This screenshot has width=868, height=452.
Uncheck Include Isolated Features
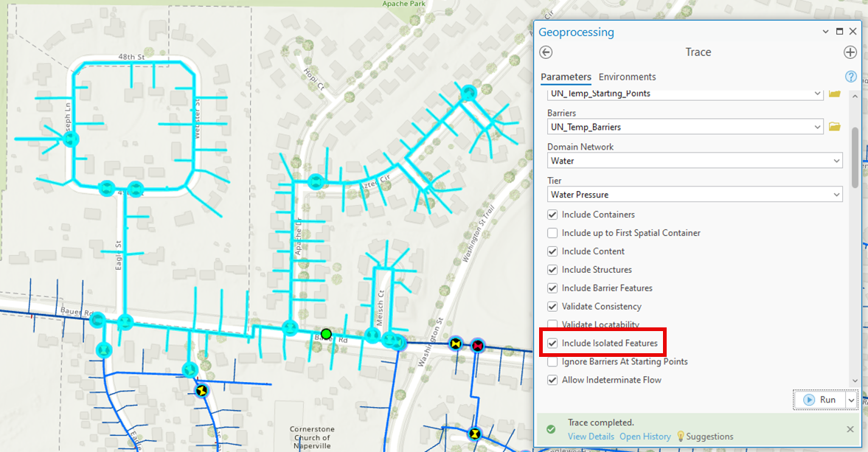(552, 343)
